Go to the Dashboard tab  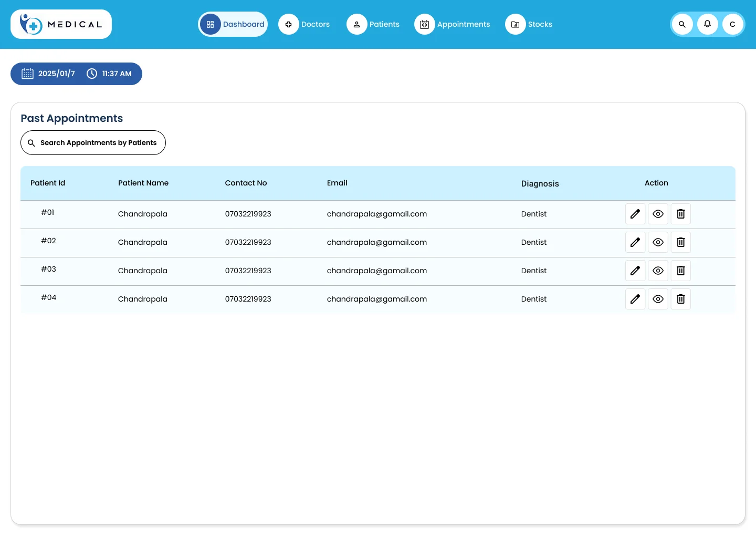[x=233, y=24]
